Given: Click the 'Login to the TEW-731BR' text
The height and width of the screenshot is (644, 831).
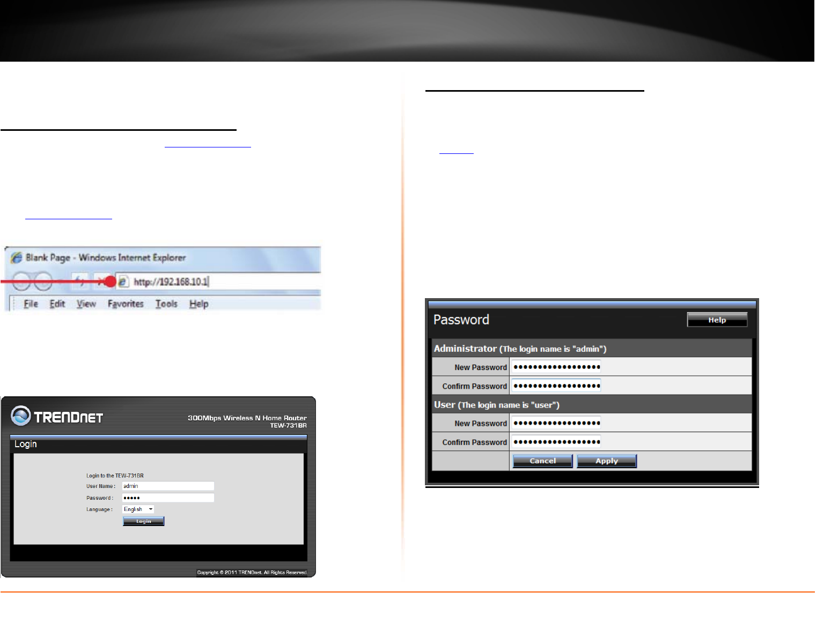Looking at the screenshot, I should pos(115,476).
